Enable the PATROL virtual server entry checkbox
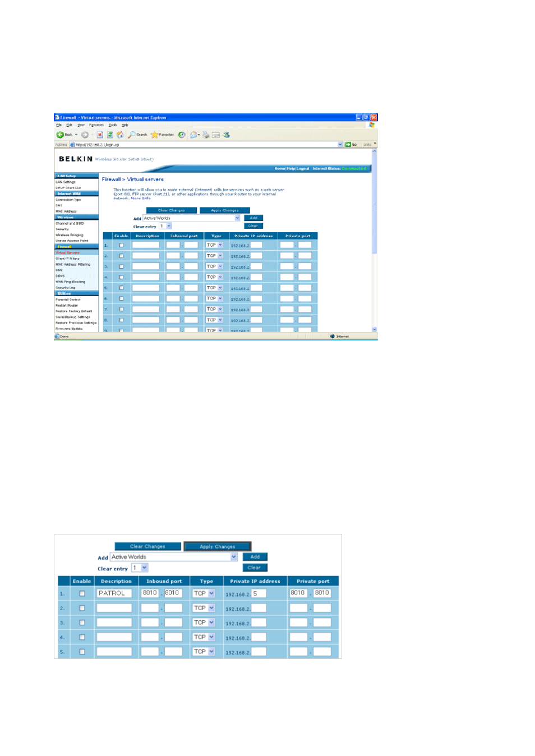 click(x=82, y=593)
